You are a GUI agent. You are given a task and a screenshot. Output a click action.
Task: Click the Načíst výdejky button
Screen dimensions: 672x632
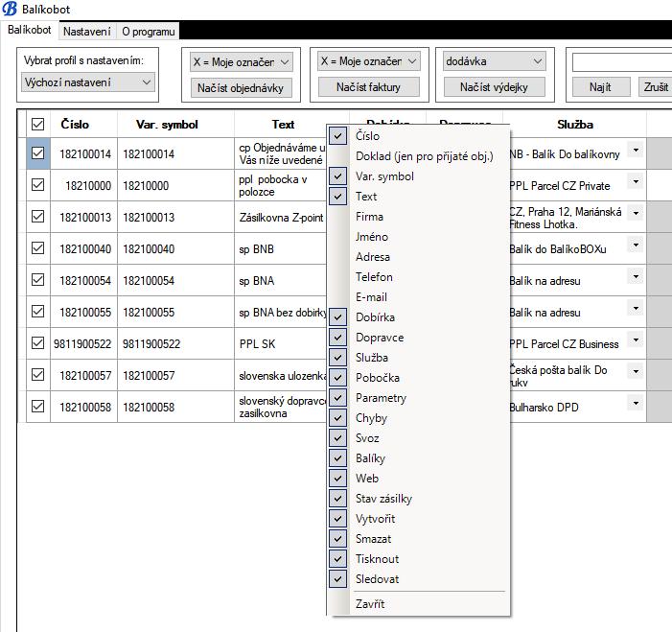(x=494, y=87)
